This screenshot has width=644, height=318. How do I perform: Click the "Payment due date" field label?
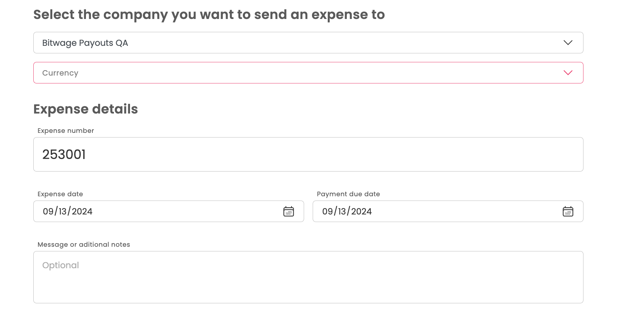click(x=348, y=194)
